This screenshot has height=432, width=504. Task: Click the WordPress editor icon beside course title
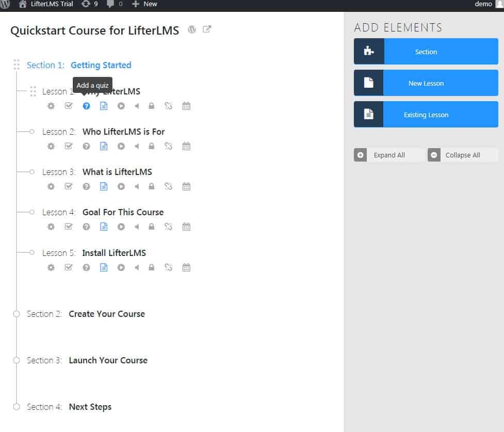[x=192, y=29]
